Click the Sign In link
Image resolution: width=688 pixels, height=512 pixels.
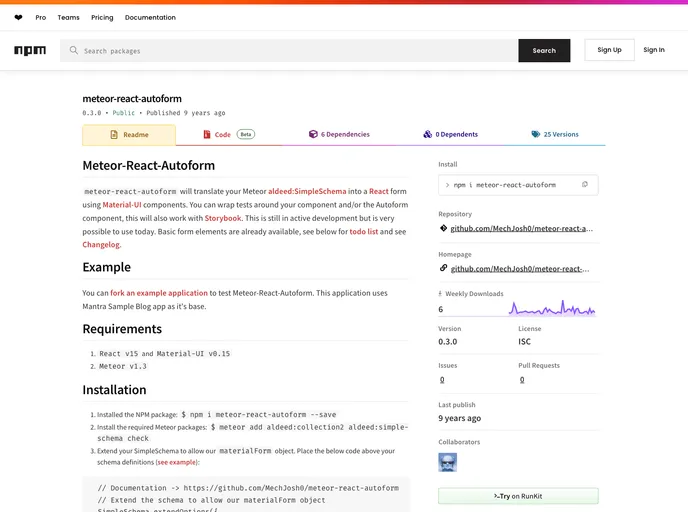coord(654,50)
